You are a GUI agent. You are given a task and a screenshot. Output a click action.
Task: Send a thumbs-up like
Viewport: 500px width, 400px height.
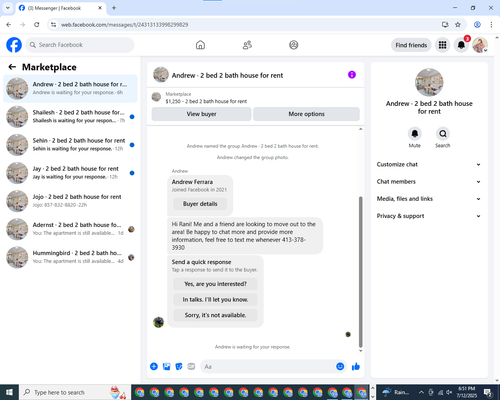[356, 367]
